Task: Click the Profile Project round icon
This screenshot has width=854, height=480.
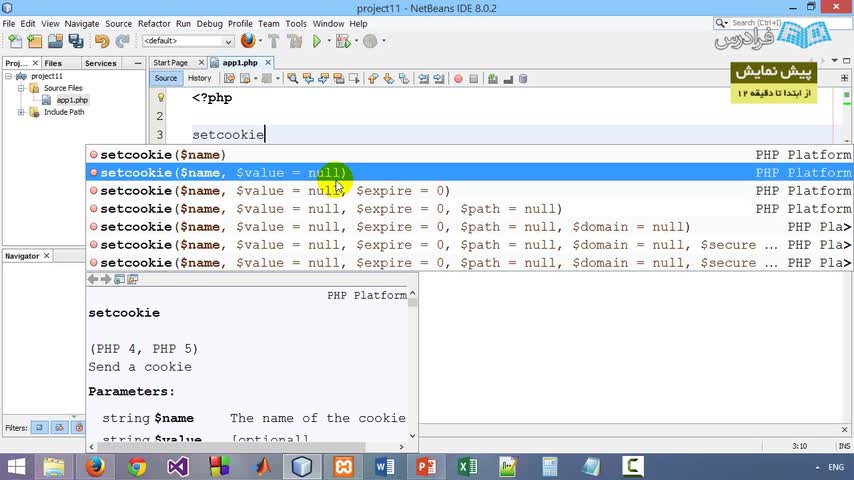Action: click(x=370, y=41)
